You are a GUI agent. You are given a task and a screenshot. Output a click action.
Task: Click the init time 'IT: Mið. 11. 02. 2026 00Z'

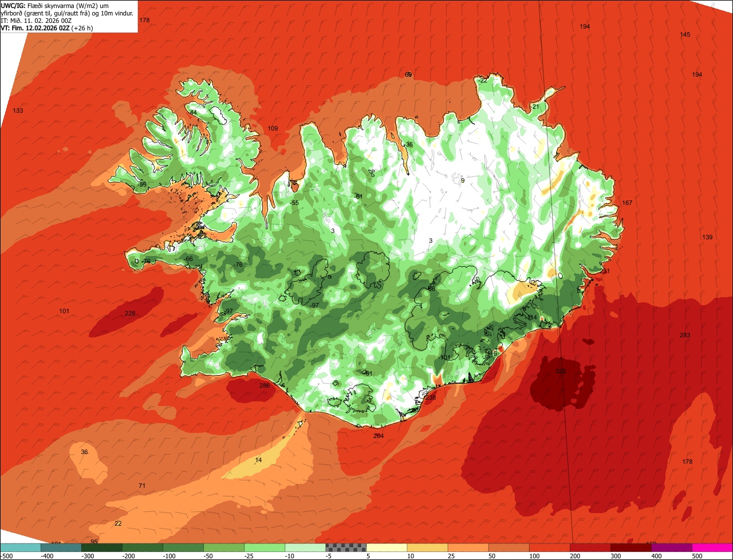point(36,20)
